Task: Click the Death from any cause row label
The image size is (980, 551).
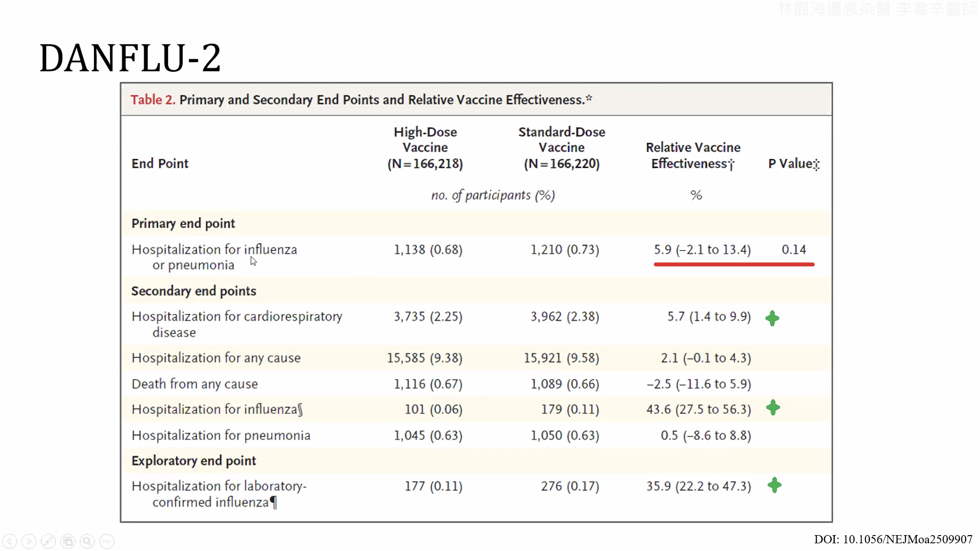Action: point(195,384)
